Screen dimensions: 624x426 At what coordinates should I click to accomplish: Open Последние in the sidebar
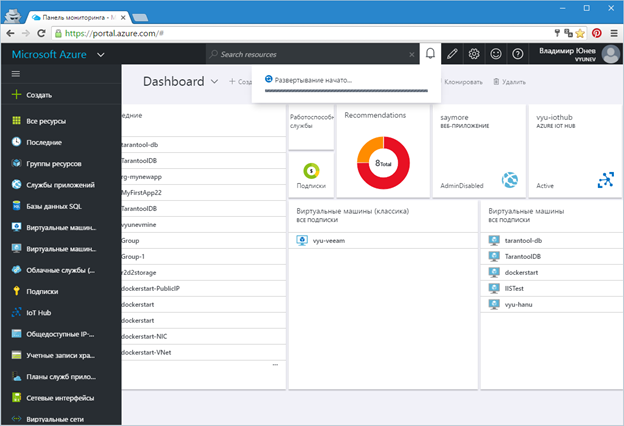pyautogui.click(x=61, y=142)
